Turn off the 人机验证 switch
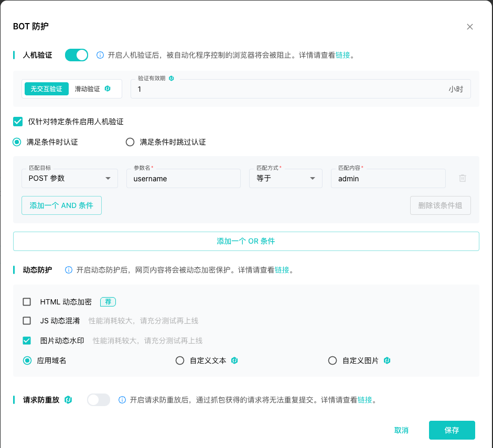The width and height of the screenshot is (493, 448). point(77,55)
